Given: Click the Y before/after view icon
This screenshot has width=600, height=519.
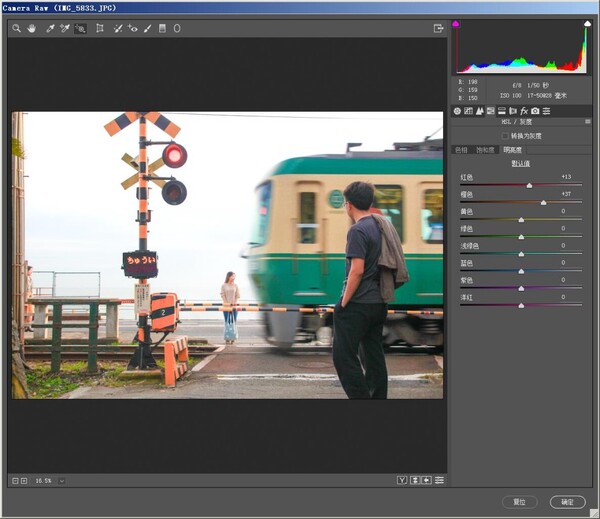Looking at the screenshot, I should (x=402, y=480).
